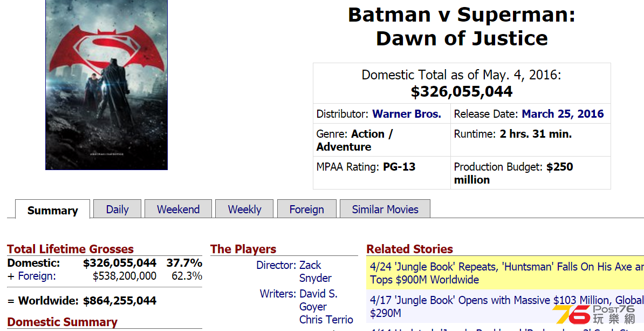This screenshot has height=331, width=644.
Task: Open the Writers label link
Action: coord(278,294)
